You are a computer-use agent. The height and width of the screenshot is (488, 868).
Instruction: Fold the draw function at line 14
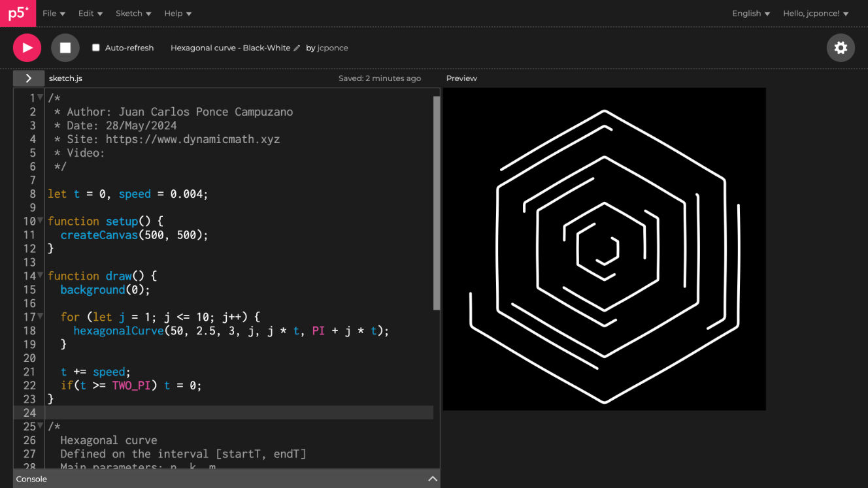point(41,275)
